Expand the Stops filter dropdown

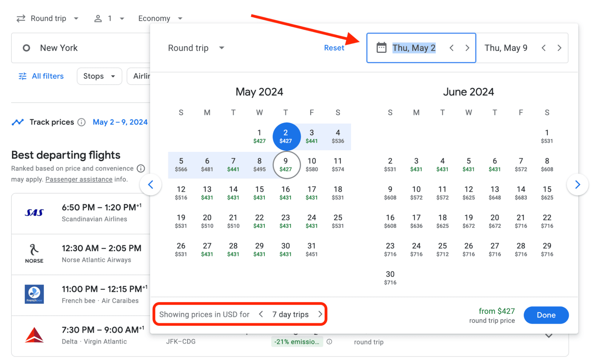tap(99, 76)
